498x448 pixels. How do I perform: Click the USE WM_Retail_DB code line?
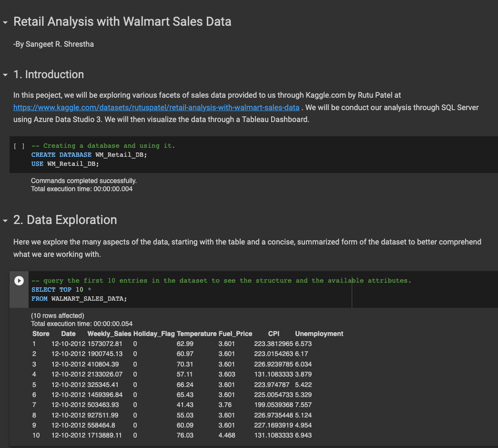[65, 164]
